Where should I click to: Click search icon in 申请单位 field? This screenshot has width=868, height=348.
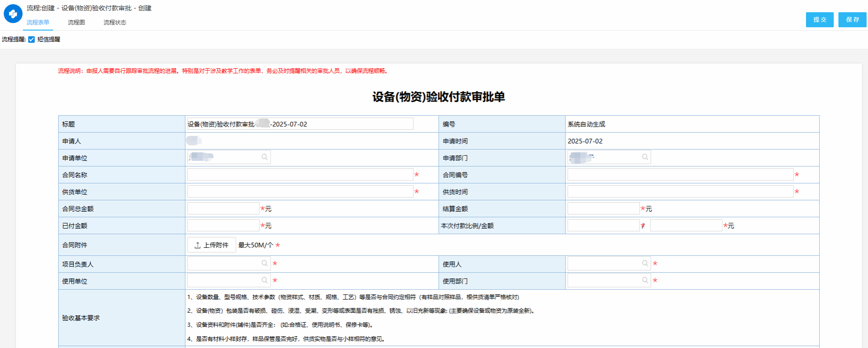264,157
